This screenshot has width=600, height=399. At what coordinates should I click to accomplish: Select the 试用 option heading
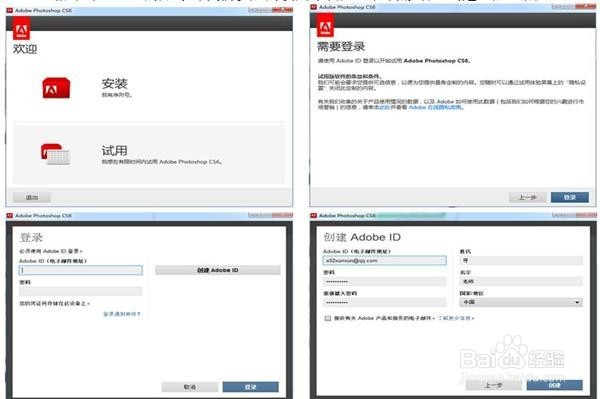(x=114, y=150)
